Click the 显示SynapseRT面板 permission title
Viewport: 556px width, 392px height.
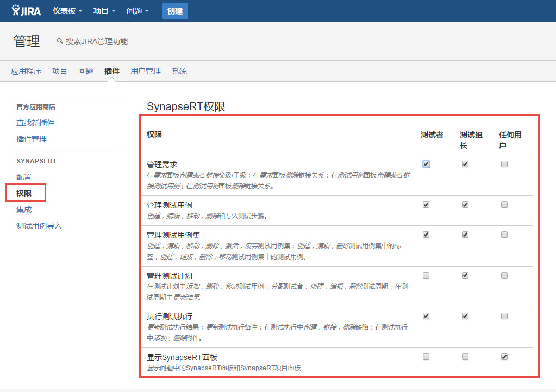182,357
